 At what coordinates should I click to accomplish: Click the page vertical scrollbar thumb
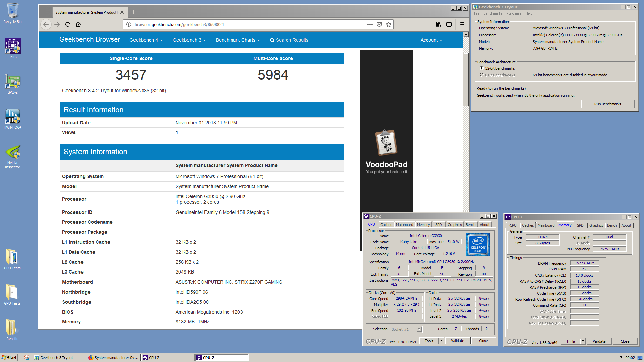(466, 79)
